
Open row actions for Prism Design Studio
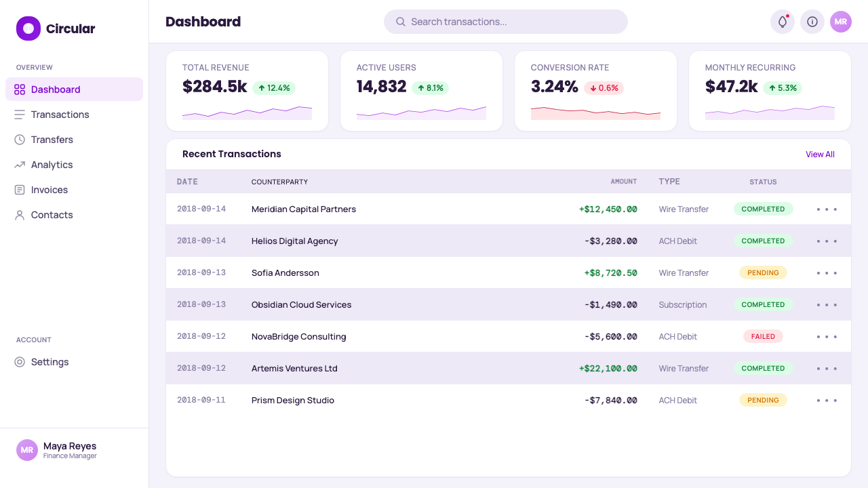[827, 401]
